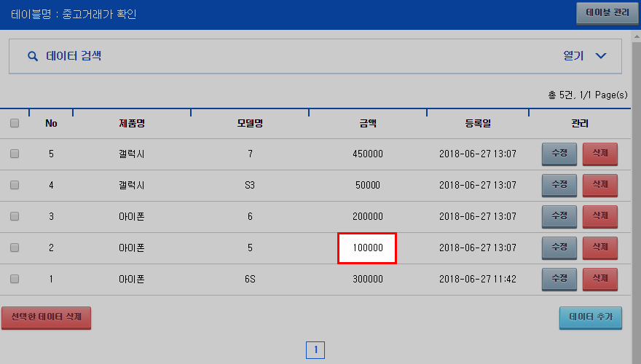Viewport: 641px width, 364px height.
Task: Click model name cell 6S
Action: [250, 279]
